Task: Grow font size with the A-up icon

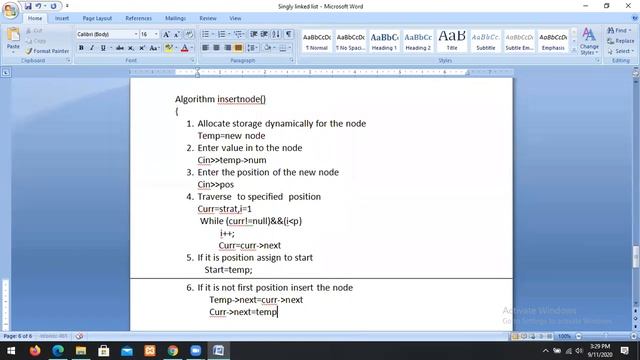Action: (166, 34)
